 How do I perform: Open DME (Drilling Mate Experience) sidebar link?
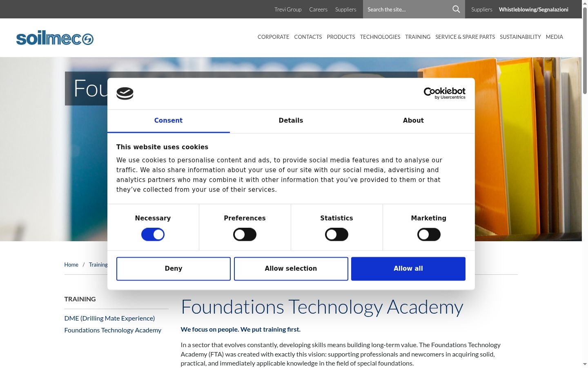tap(109, 318)
